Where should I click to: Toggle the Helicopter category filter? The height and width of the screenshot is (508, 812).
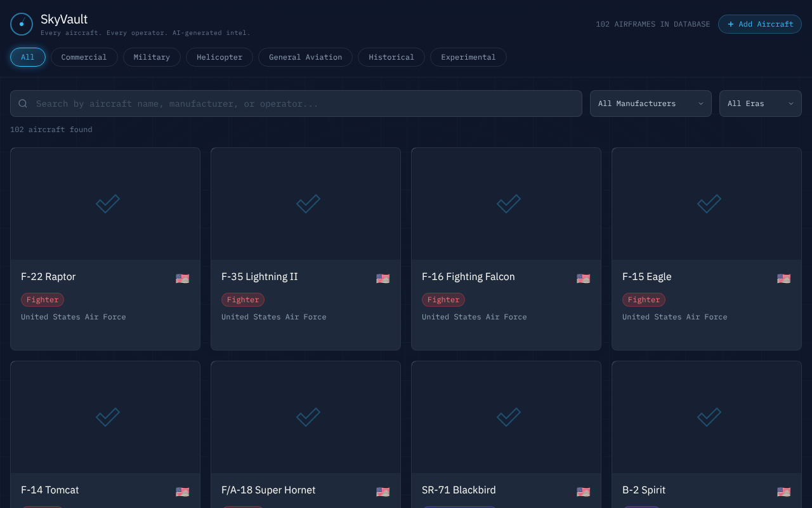coord(219,57)
